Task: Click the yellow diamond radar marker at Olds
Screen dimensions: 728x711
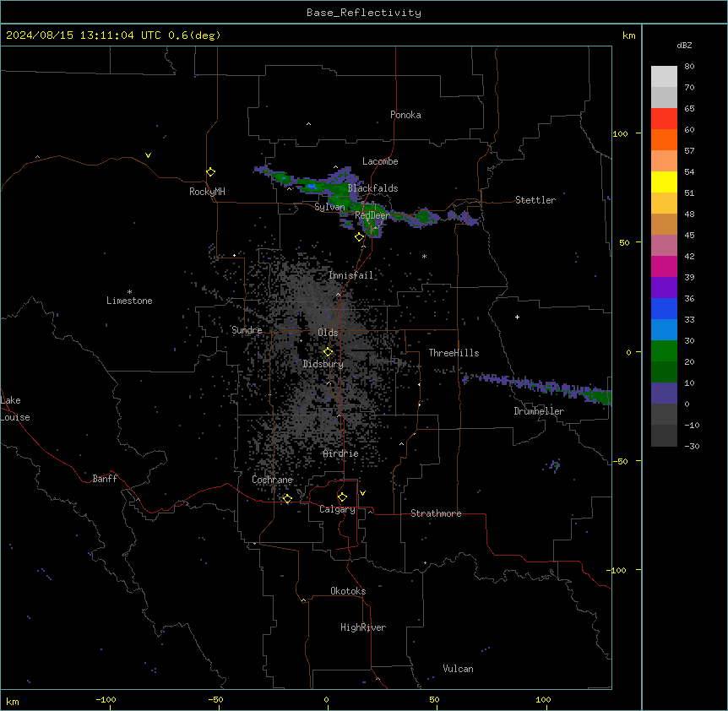Action: 328,352
